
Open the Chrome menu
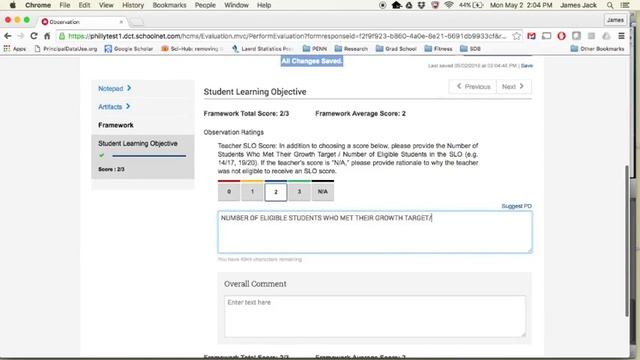(x=38, y=5)
